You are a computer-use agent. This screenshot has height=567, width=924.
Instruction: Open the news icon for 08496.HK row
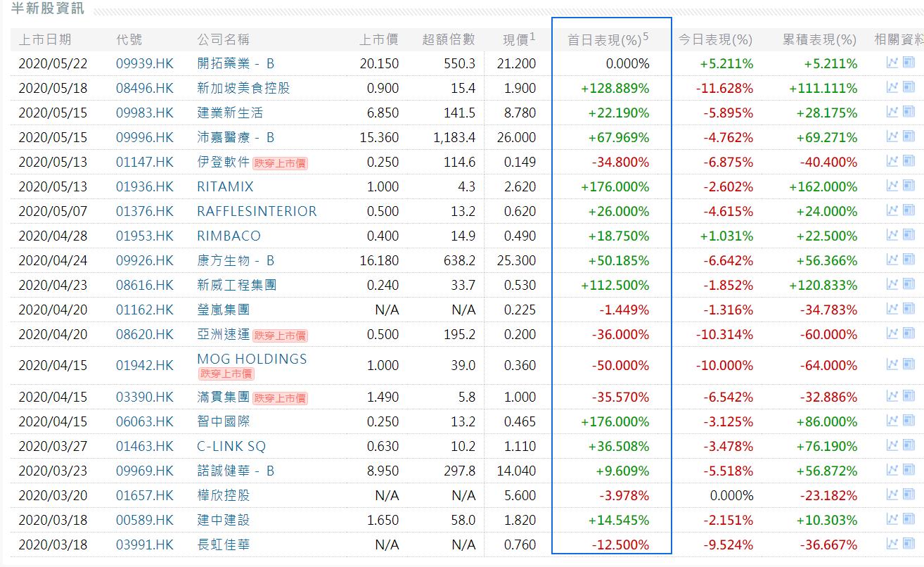coord(909,87)
